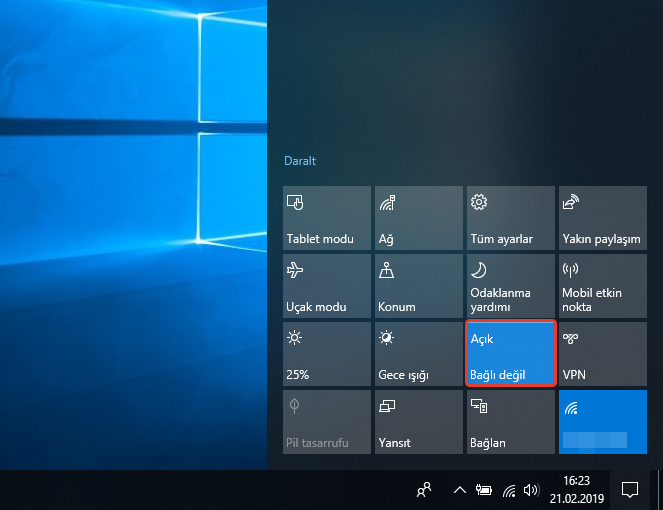Toggle Tablet modu quick action tile
This screenshot has height=510, width=663.
327,218
